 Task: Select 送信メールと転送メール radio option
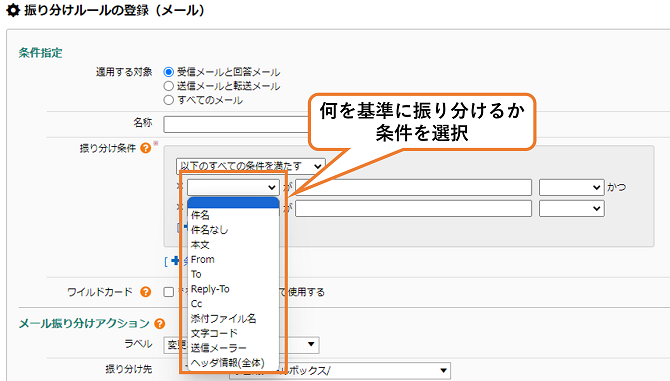[x=169, y=86]
